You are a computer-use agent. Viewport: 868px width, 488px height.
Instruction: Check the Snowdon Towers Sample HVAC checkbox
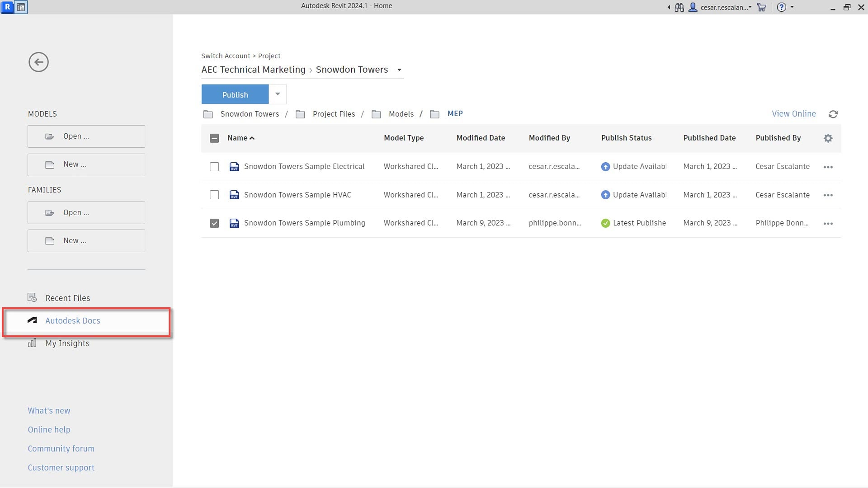coord(214,195)
